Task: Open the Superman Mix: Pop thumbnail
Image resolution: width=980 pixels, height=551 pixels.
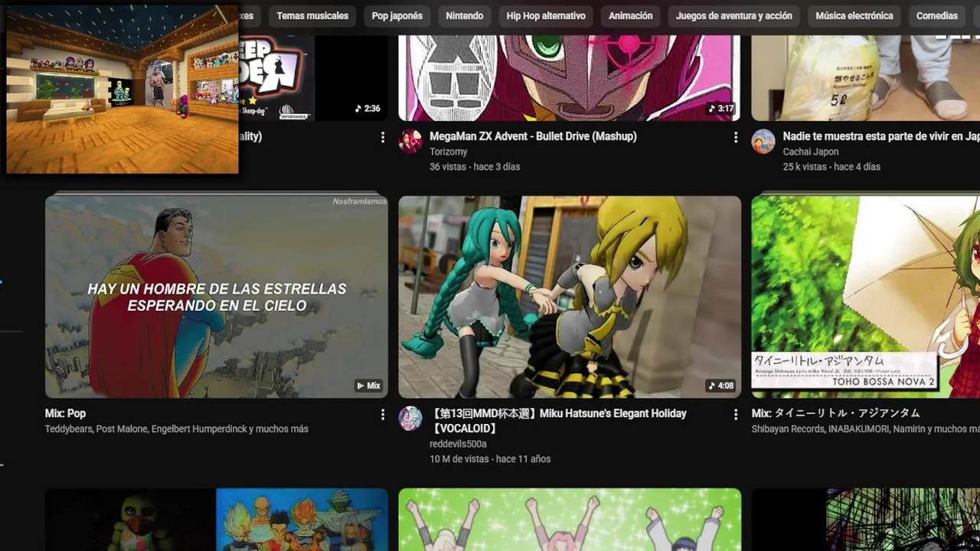Action: click(x=217, y=297)
